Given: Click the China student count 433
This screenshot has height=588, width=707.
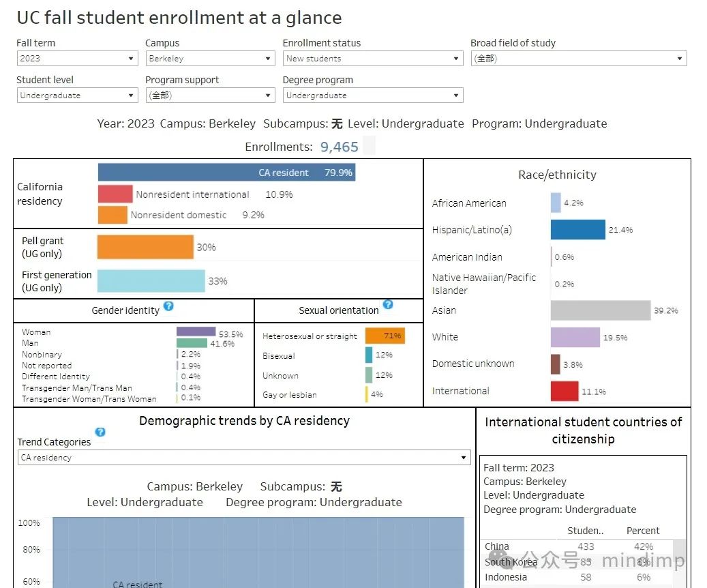Looking at the screenshot, I should click(x=586, y=546).
